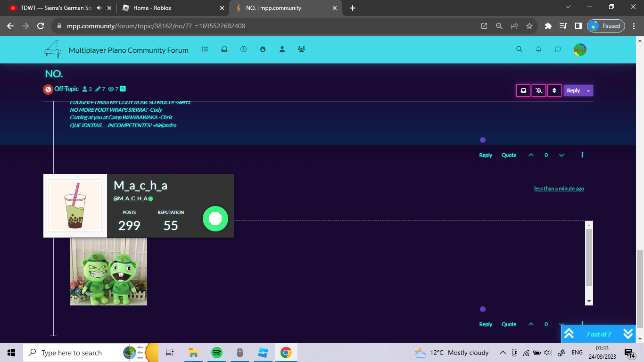Open the topic RSS feed icon

point(123,89)
